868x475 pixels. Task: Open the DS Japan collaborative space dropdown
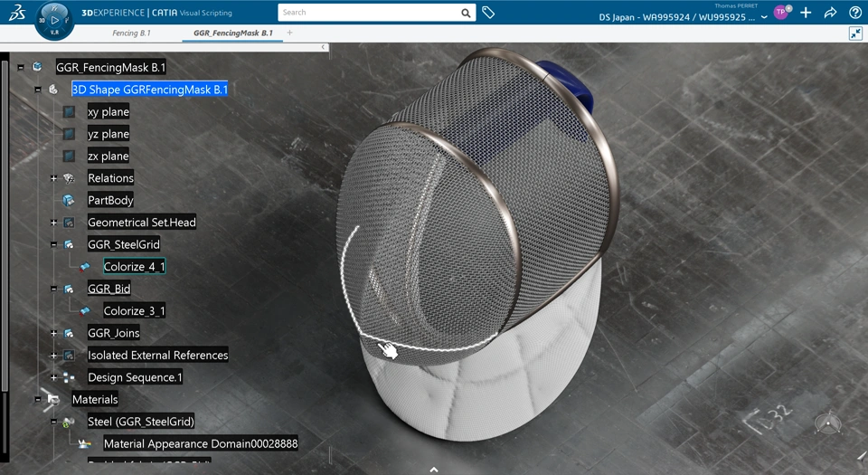pos(764,17)
